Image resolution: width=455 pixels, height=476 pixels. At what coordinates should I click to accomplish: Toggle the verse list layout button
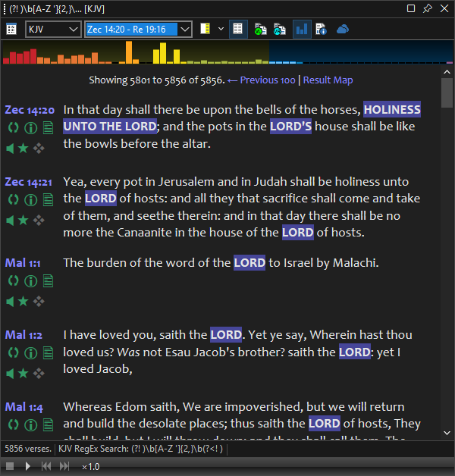(238, 29)
